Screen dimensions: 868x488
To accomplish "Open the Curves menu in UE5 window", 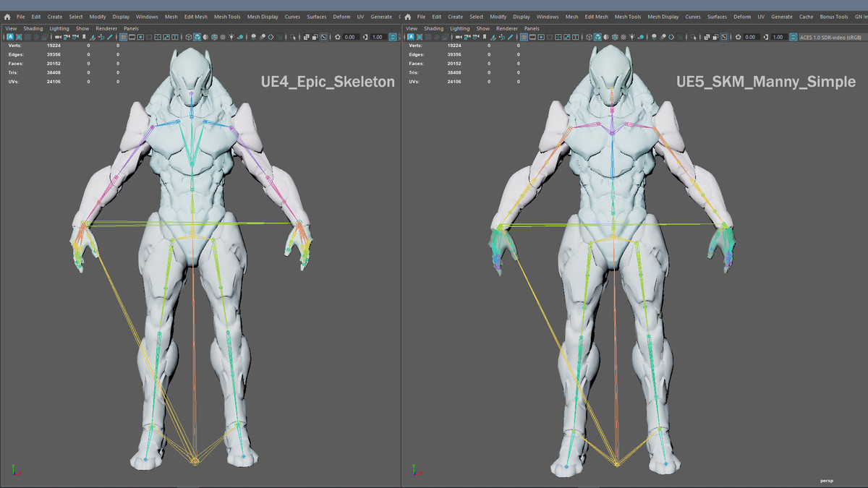I will (x=693, y=17).
